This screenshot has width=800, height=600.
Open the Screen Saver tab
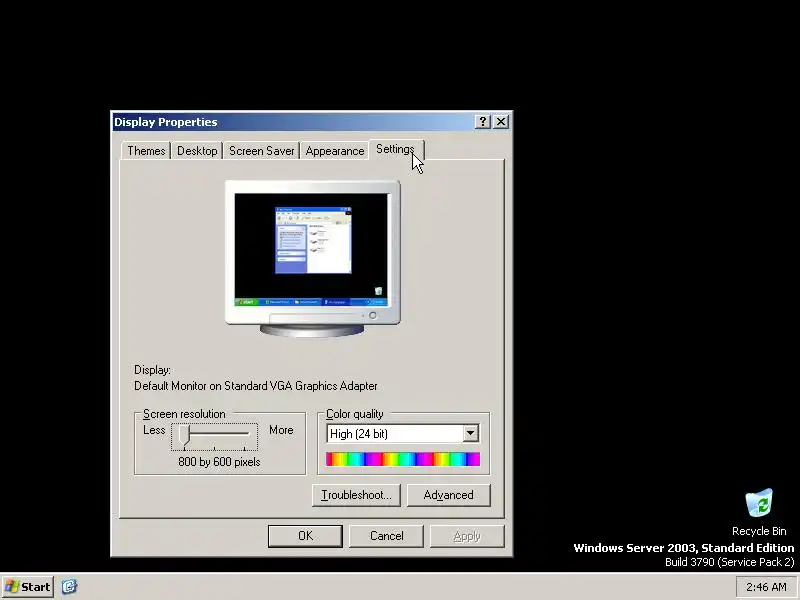point(261,151)
